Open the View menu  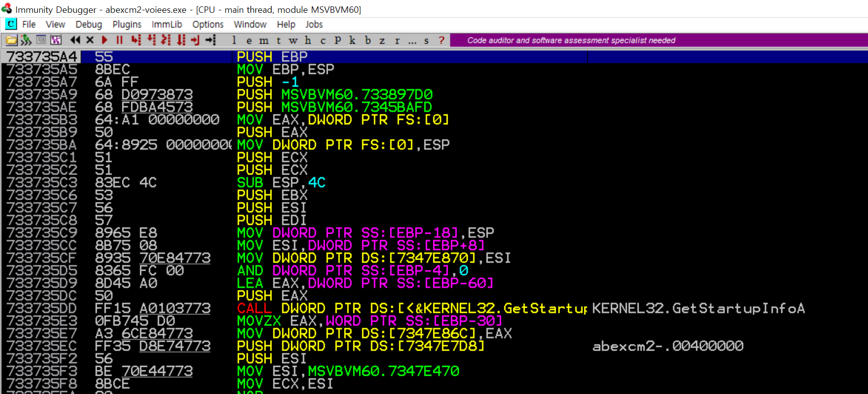point(55,24)
